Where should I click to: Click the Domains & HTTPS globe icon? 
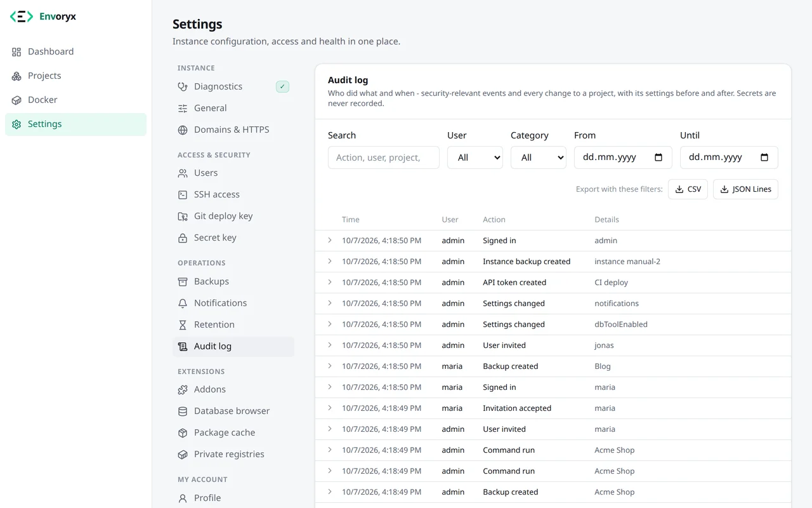[183, 130]
